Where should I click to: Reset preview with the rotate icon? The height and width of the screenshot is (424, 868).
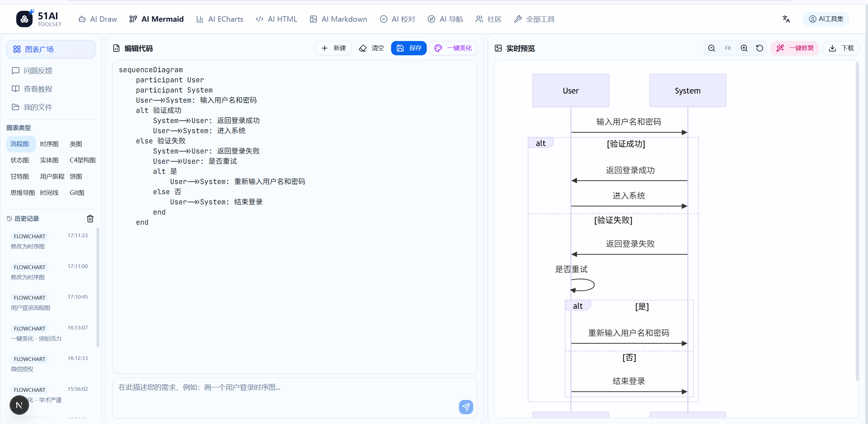click(x=760, y=48)
